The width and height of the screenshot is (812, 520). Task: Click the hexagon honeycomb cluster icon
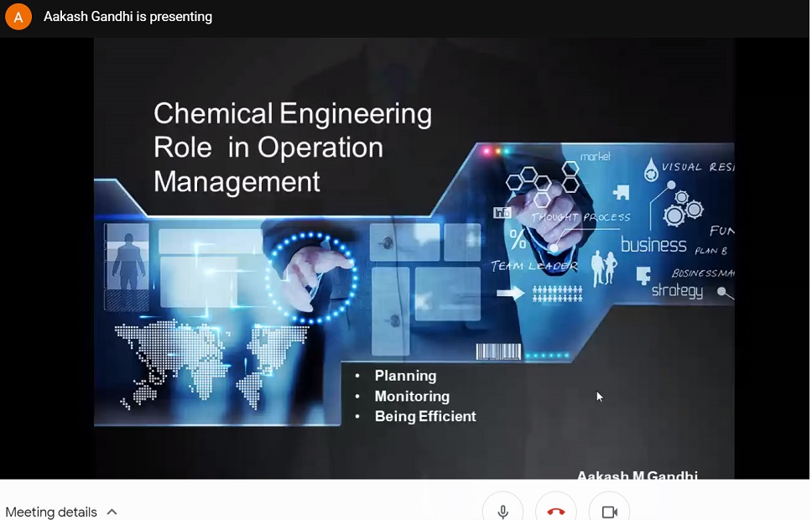coord(542,182)
